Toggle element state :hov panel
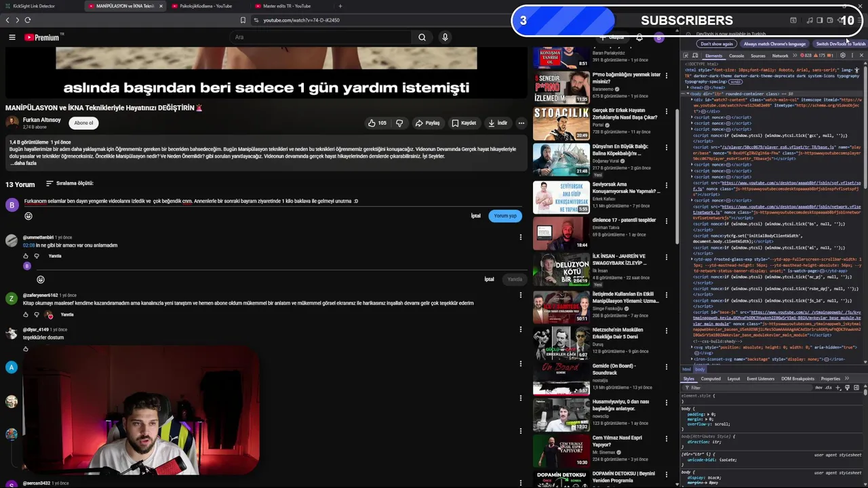 click(818, 388)
